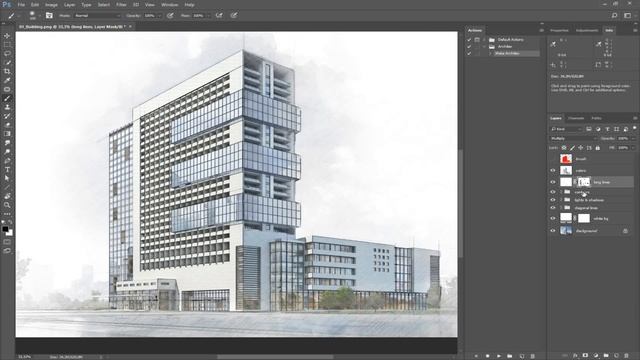Select the Hand tool
The height and width of the screenshot is (360, 640).
(x=7, y=196)
